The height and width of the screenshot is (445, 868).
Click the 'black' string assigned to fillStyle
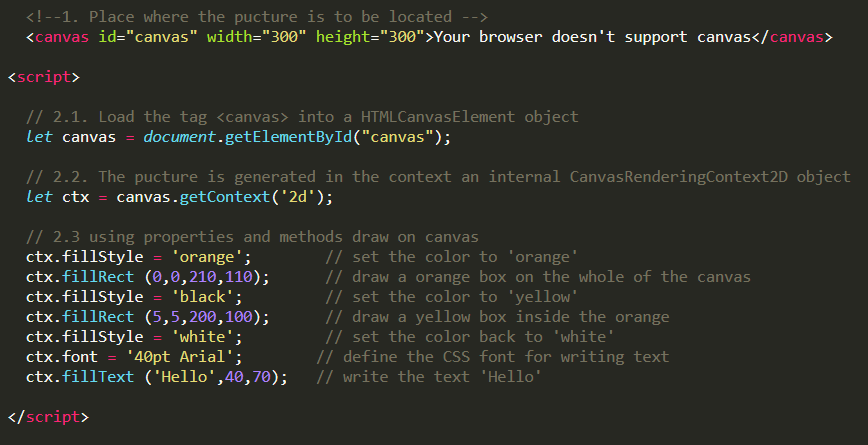click(x=202, y=297)
